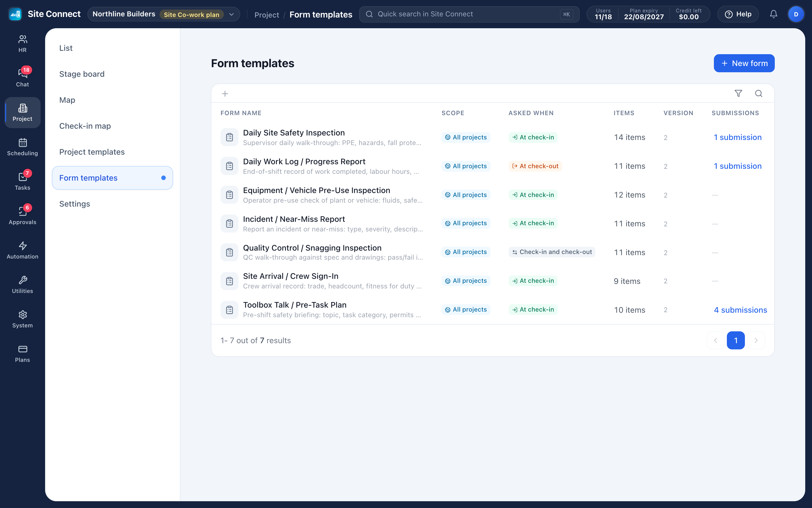Image resolution: width=812 pixels, height=508 pixels.
Task: Open the Map menu item
Action: pyautogui.click(x=112, y=100)
